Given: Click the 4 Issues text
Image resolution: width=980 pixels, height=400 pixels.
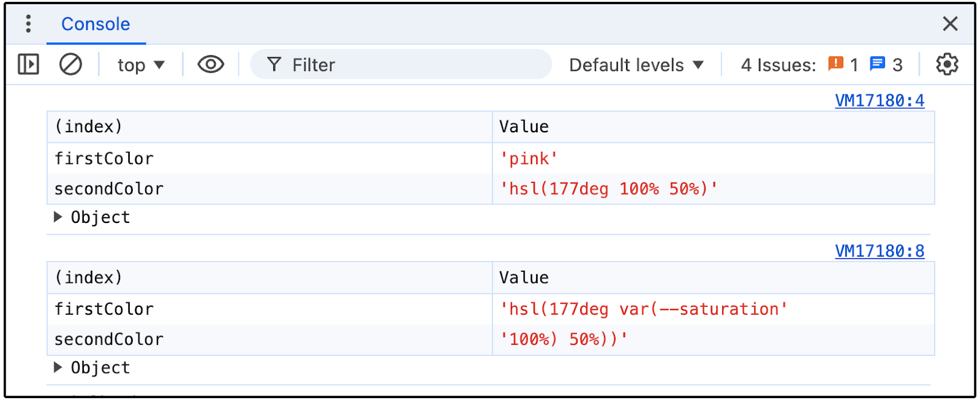Looking at the screenshot, I should pyautogui.click(x=778, y=65).
